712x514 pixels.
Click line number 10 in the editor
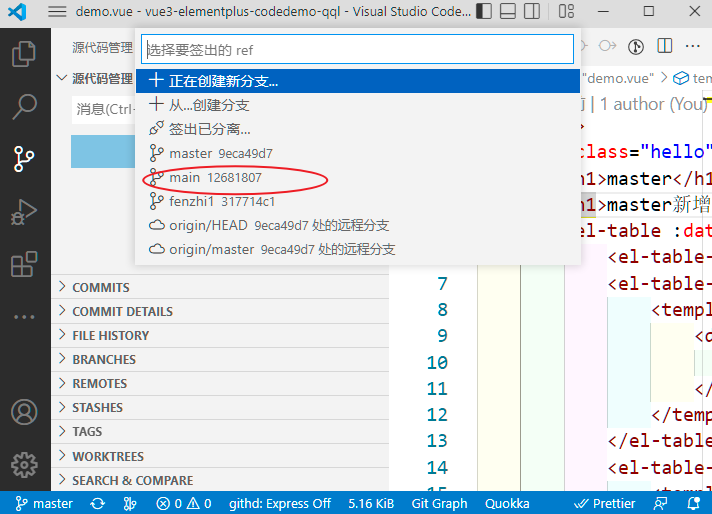pyautogui.click(x=437, y=363)
